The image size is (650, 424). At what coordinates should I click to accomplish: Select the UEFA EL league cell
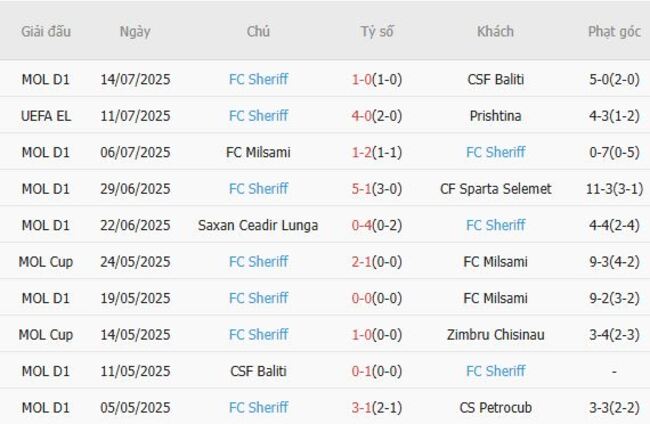pos(46,116)
